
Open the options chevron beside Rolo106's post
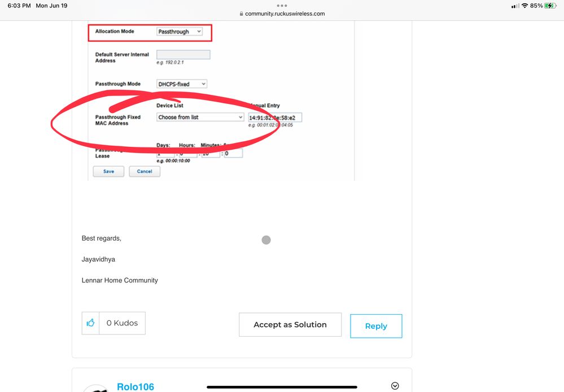[395, 386]
